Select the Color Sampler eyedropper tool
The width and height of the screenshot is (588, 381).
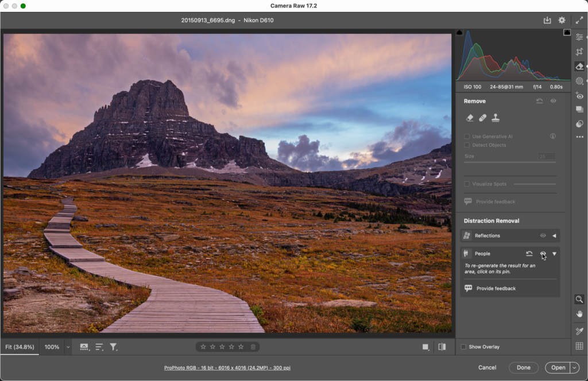(579, 331)
